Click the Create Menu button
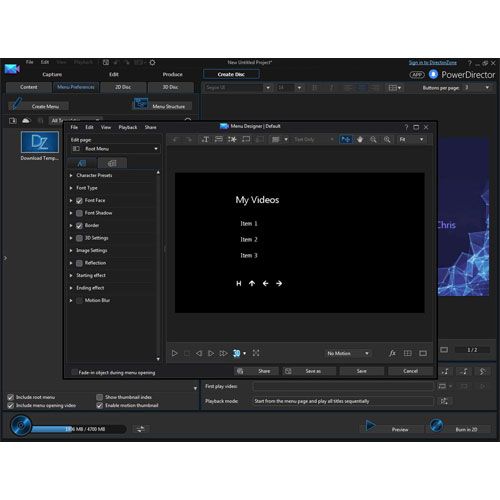The height and width of the screenshot is (500, 500). point(39,105)
